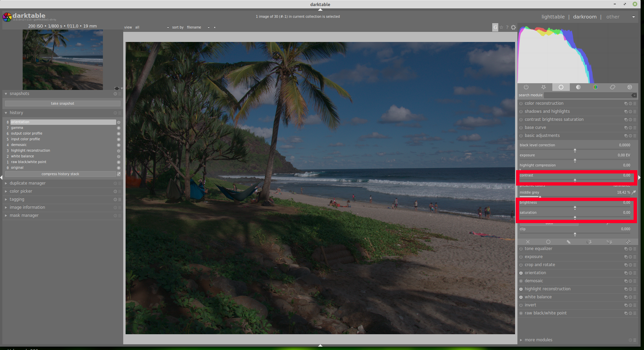Open online help question mark icon
The width and height of the screenshot is (644, 350).
(x=507, y=28)
